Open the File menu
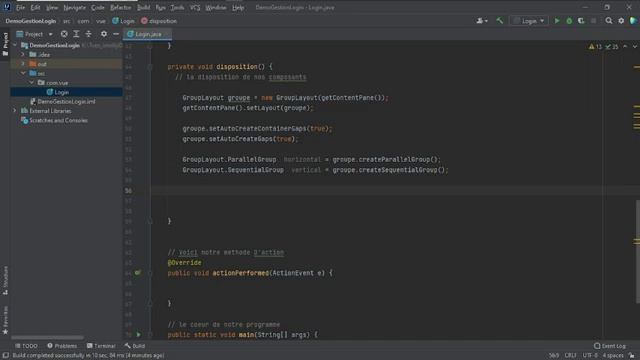This screenshot has height=360, width=640. (x=20, y=7)
